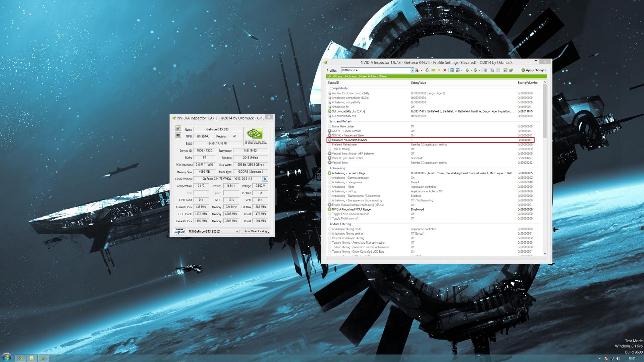
Task: Click the 'Disallowed' value for Predefined FXAA Usage
Action: [417, 209]
